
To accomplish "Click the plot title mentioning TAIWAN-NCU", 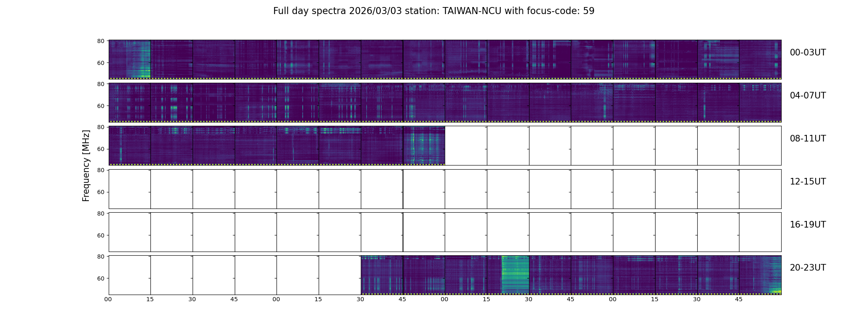I will click(x=434, y=11).
